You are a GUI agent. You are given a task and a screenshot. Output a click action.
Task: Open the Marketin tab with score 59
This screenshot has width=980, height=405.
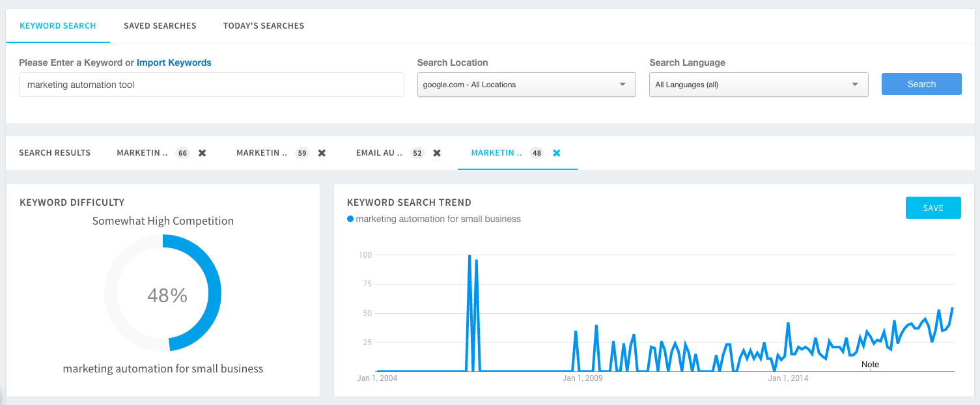262,153
